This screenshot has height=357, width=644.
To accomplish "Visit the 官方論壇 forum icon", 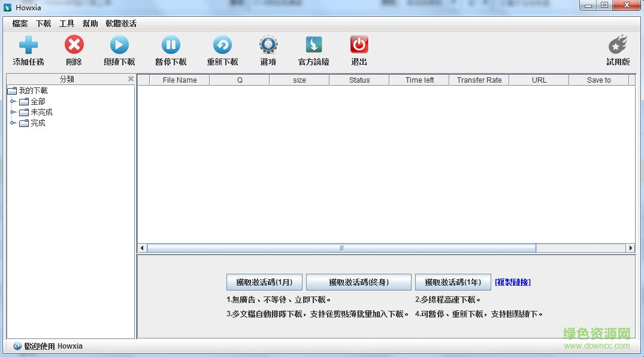I will pyautogui.click(x=313, y=49).
